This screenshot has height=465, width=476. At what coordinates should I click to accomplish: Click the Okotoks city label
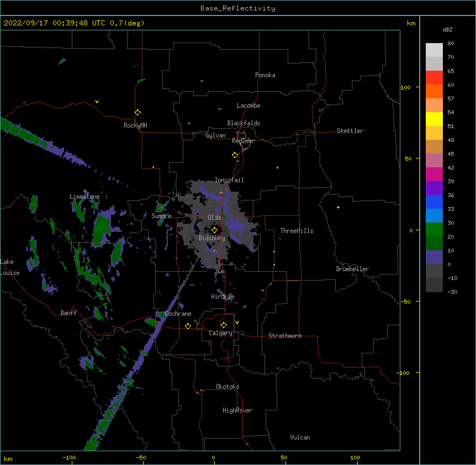click(x=228, y=387)
